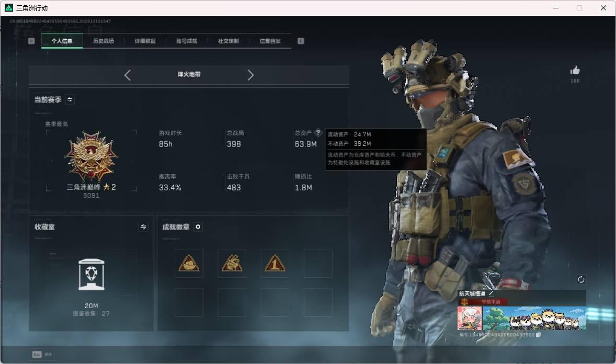Open the 详细数据 tab
616x364 pixels.
(x=145, y=41)
